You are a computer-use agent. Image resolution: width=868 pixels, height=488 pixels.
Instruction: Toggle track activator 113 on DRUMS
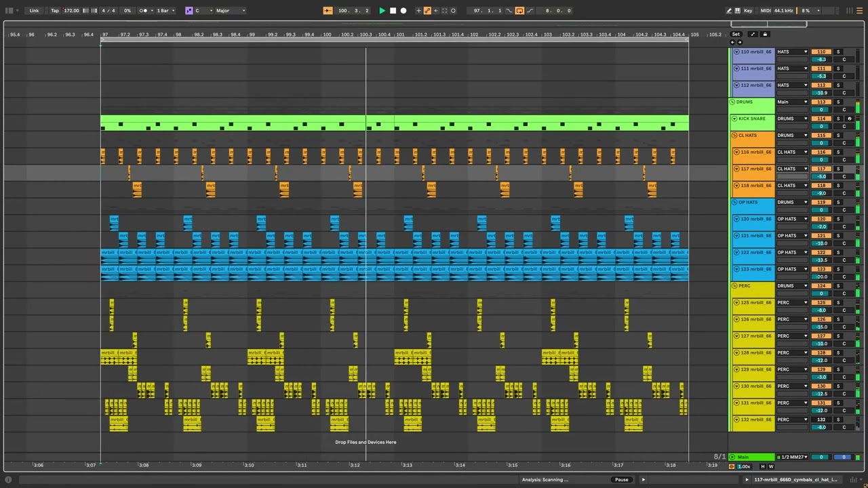821,102
